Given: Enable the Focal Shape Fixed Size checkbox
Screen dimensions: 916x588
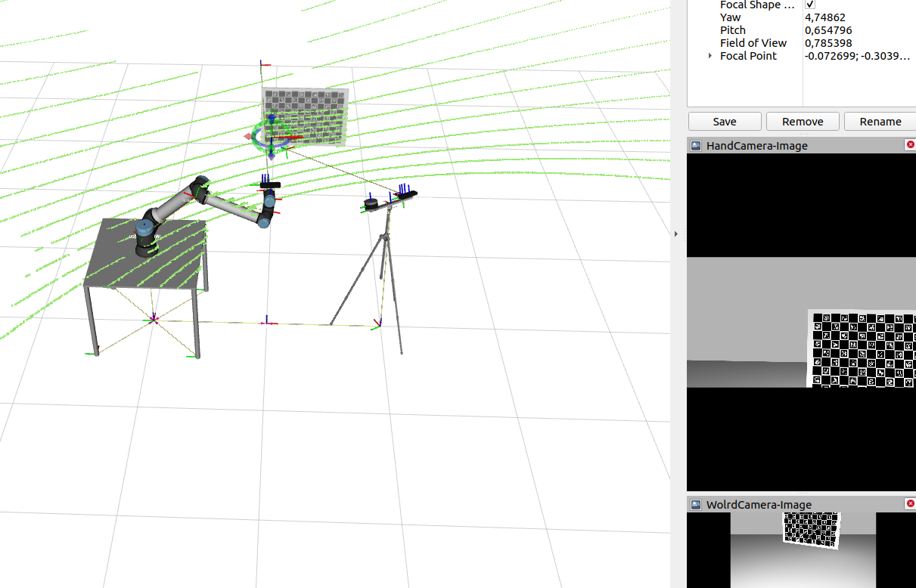Looking at the screenshot, I should [x=809, y=5].
